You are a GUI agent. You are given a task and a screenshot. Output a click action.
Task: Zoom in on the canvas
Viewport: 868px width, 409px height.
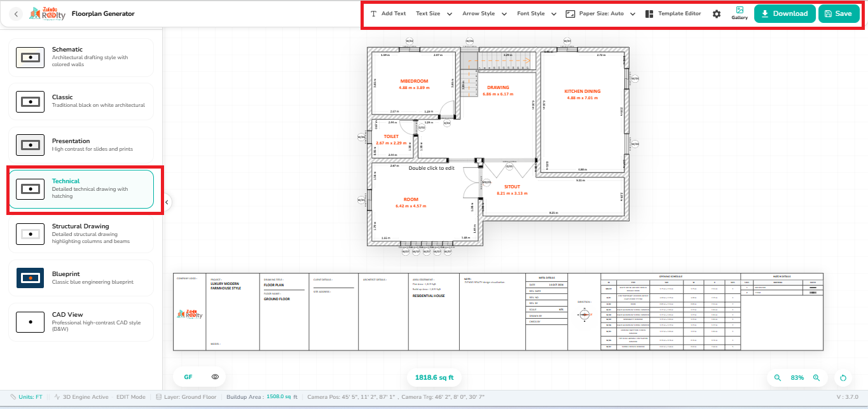(x=816, y=378)
